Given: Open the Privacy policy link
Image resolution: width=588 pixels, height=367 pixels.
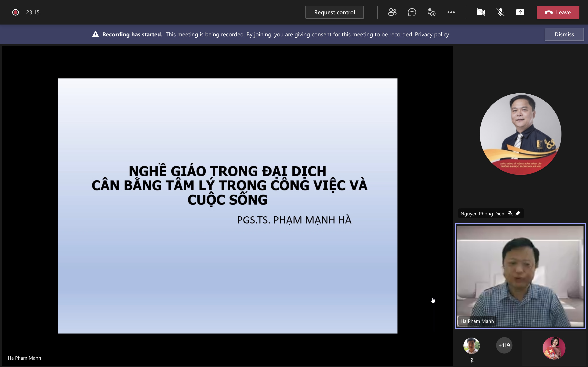Looking at the screenshot, I should pyautogui.click(x=432, y=34).
